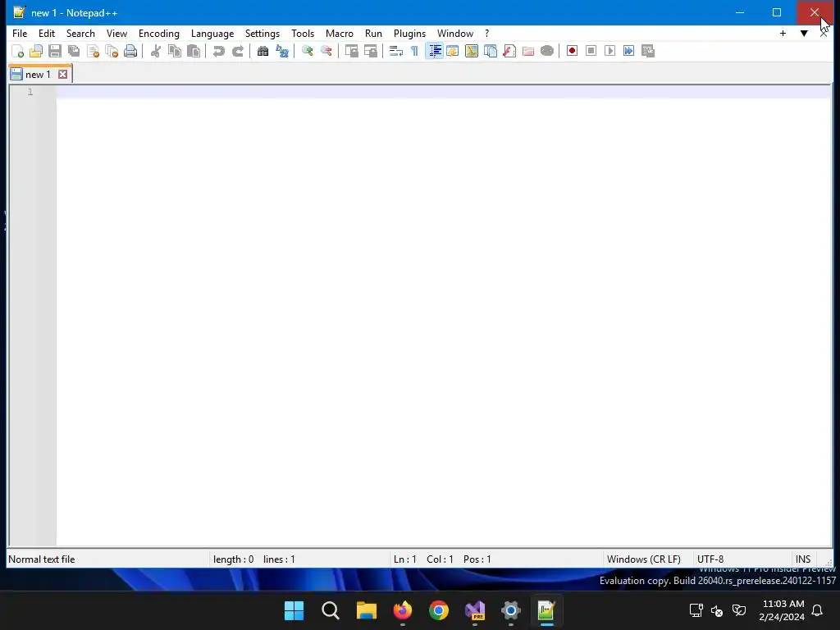Launch Google Chrome from the taskbar

pos(439,610)
